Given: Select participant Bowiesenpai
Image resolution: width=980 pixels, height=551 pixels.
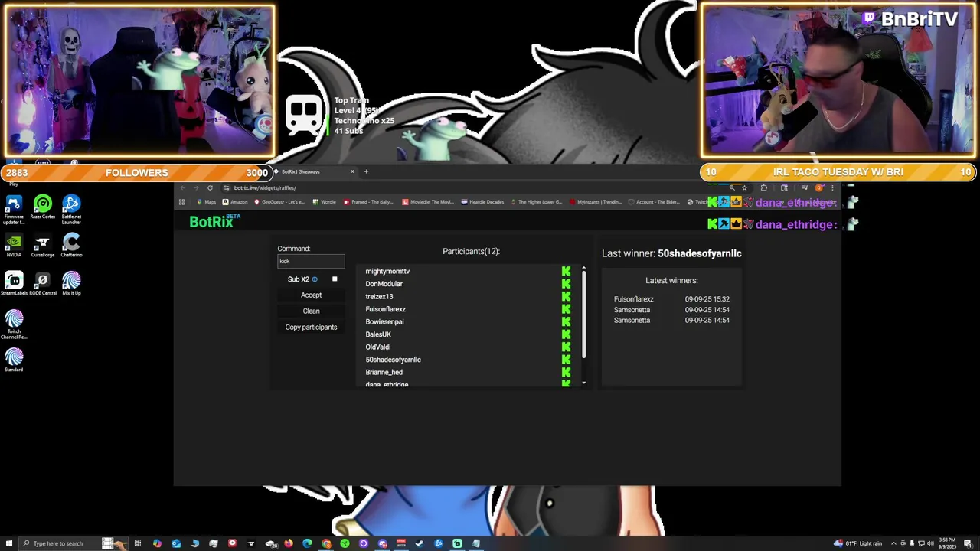Looking at the screenshot, I should tap(384, 321).
